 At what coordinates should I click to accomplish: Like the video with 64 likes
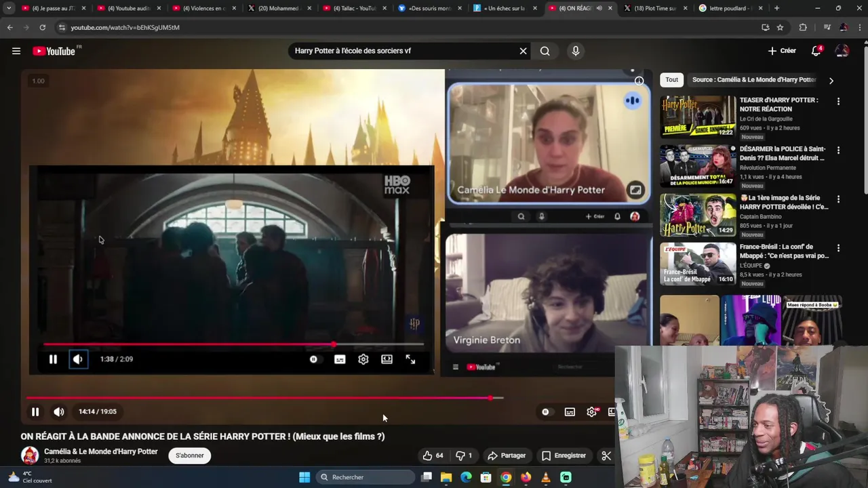pyautogui.click(x=433, y=455)
